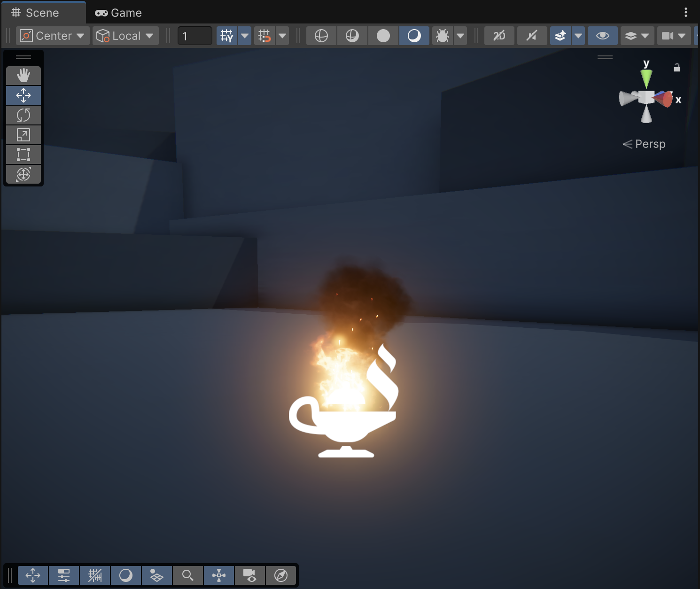Toggle 2D view mode
The image size is (700, 589).
pos(499,36)
